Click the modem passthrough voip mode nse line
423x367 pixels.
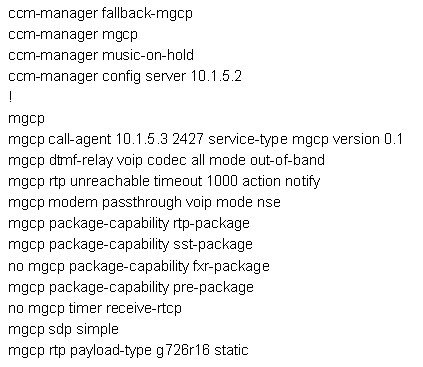click(x=144, y=202)
